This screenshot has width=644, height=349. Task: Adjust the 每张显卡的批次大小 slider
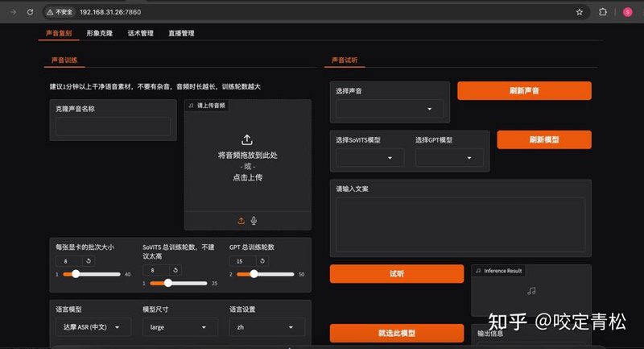click(x=92, y=274)
